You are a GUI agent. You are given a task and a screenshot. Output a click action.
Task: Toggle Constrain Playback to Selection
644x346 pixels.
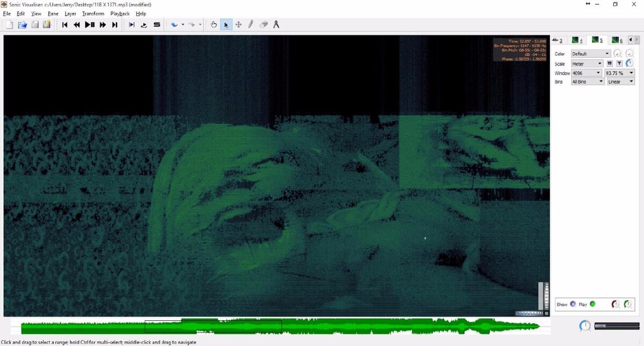click(x=131, y=25)
